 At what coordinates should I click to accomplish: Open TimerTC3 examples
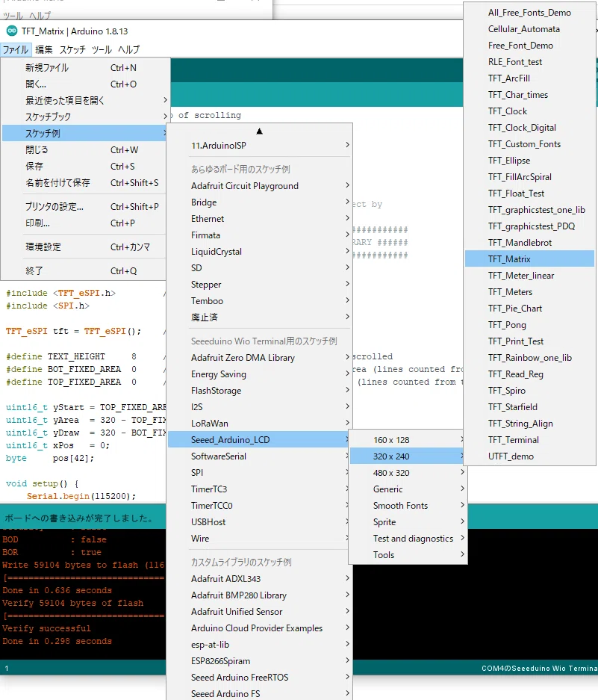[x=260, y=489]
